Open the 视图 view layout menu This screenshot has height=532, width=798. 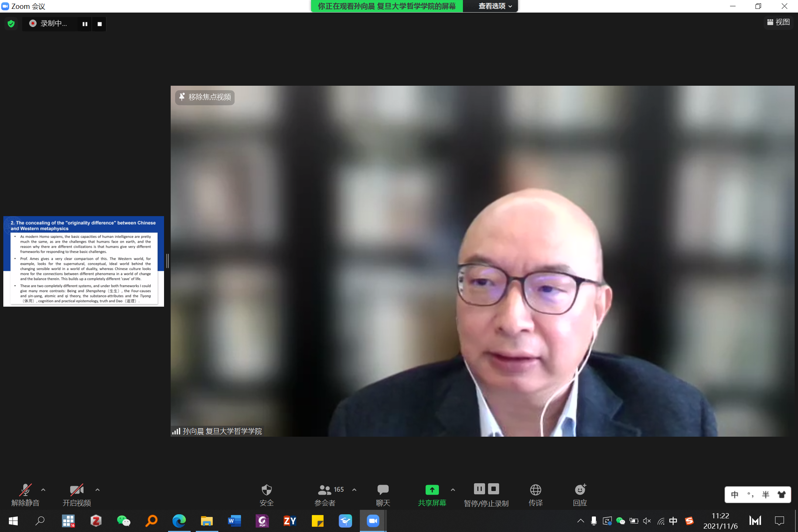point(778,22)
